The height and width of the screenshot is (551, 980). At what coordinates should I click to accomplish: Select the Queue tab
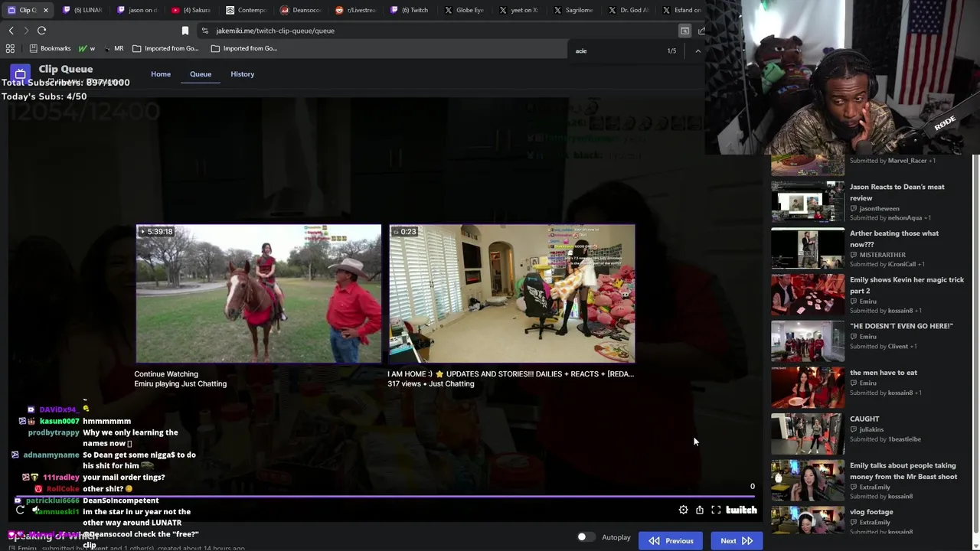(201, 74)
